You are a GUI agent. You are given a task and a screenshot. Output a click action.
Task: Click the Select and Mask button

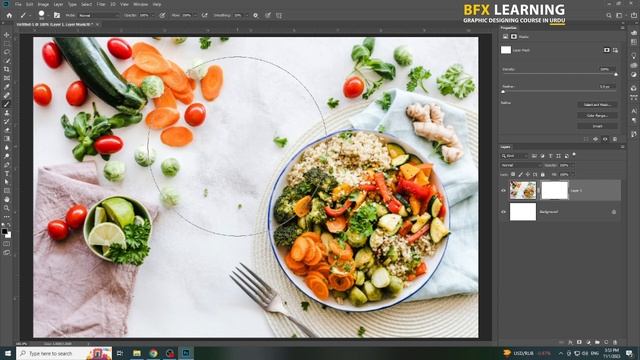click(x=597, y=105)
